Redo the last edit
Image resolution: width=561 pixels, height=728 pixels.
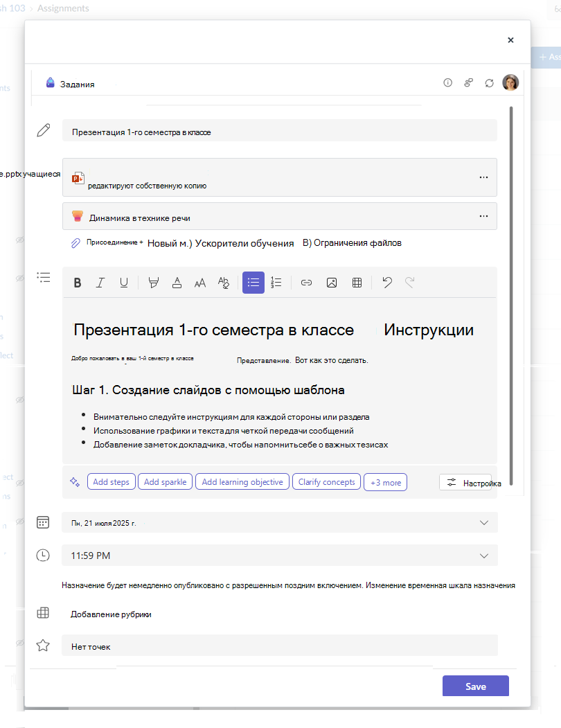pyautogui.click(x=409, y=283)
